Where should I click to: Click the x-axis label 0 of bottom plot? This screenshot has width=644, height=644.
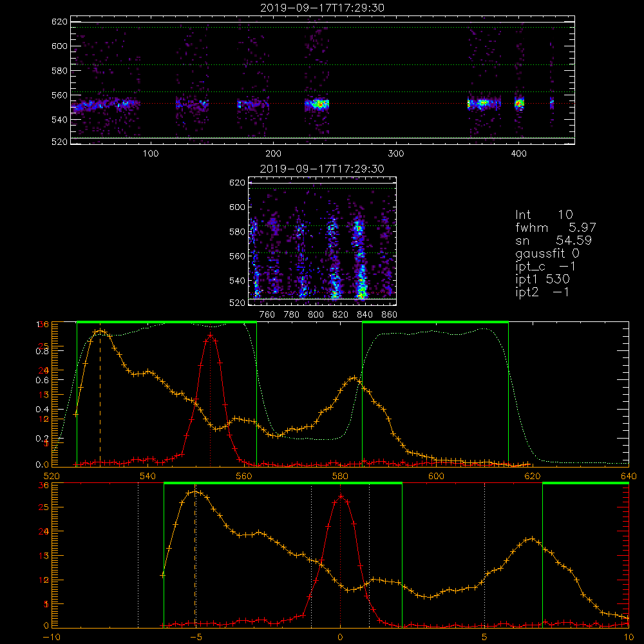click(x=340, y=638)
